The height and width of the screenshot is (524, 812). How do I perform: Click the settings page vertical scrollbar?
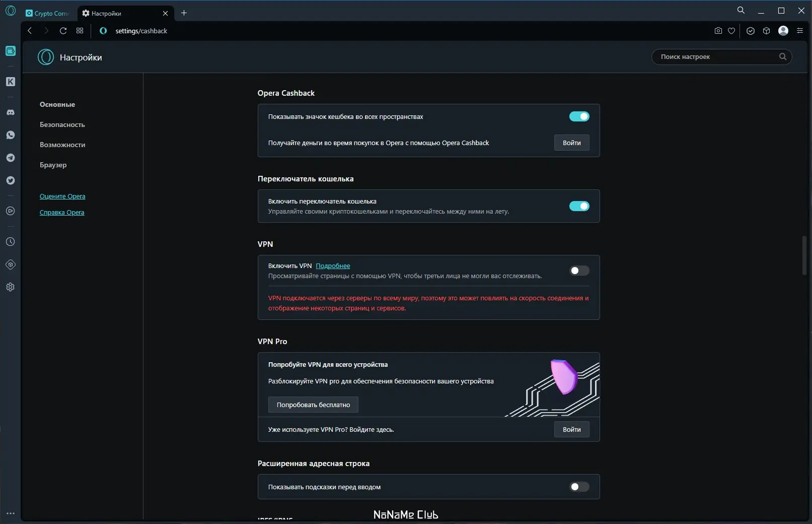pyautogui.click(x=804, y=255)
